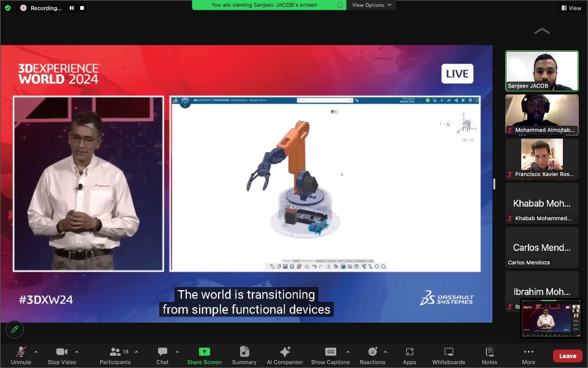This screenshot has width=588, height=368.
Task: Collapse participant strip with the up chevron
Action: point(542,31)
